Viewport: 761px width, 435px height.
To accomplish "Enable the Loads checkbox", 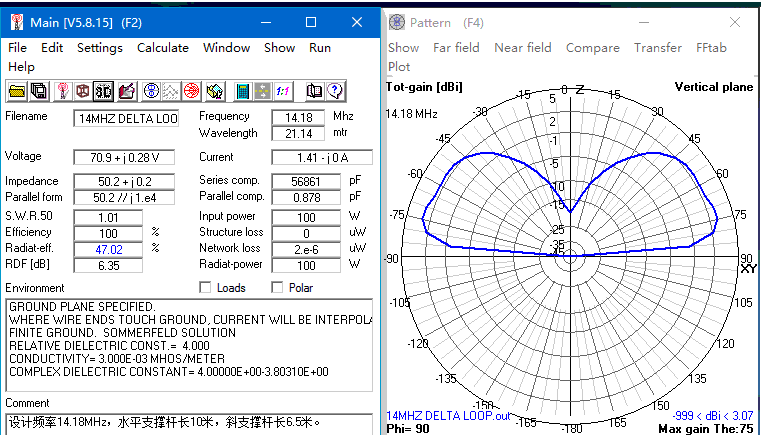I will [205, 287].
